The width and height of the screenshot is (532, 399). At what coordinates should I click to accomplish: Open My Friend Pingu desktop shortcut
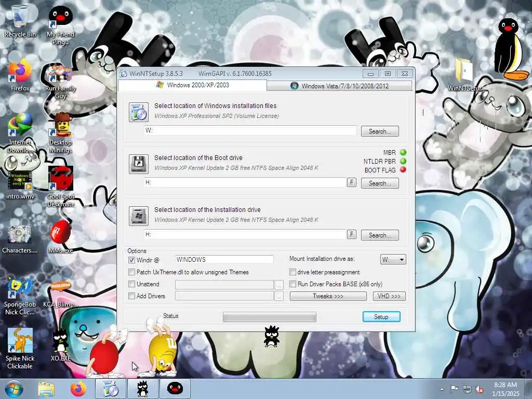pyautogui.click(x=60, y=24)
